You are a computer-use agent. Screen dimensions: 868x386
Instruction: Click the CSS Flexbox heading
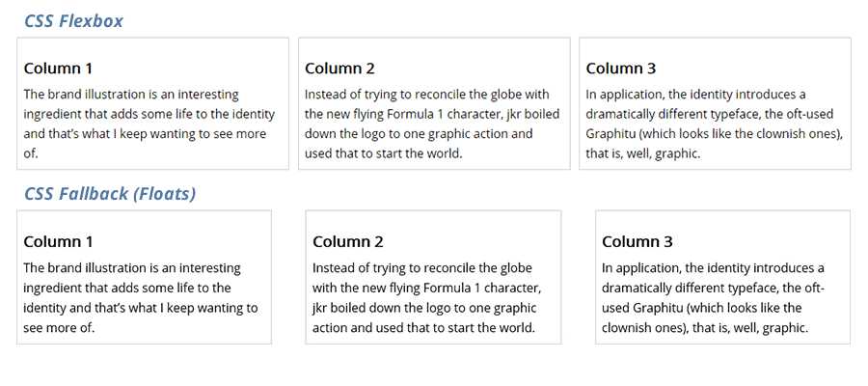click(x=73, y=20)
